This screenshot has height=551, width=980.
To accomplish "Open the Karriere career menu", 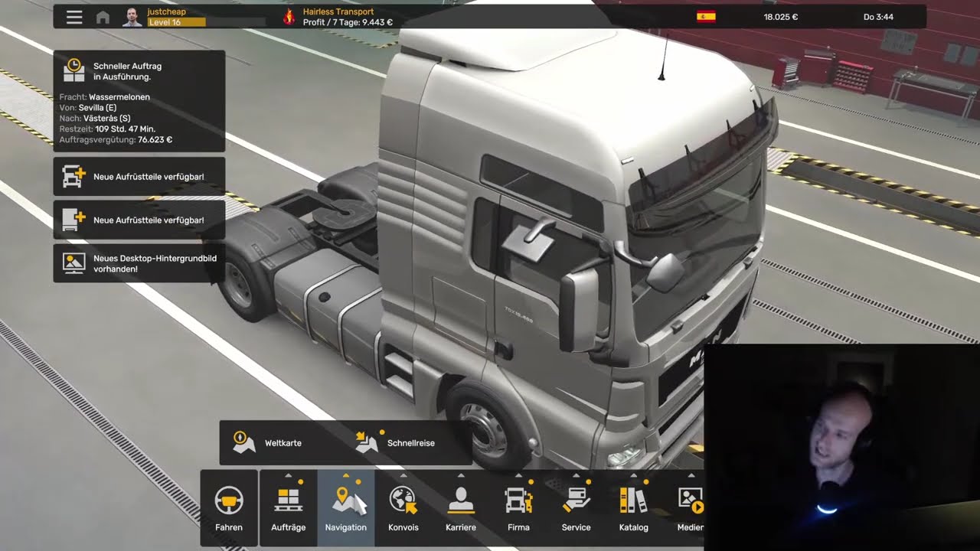I will coord(461,507).
